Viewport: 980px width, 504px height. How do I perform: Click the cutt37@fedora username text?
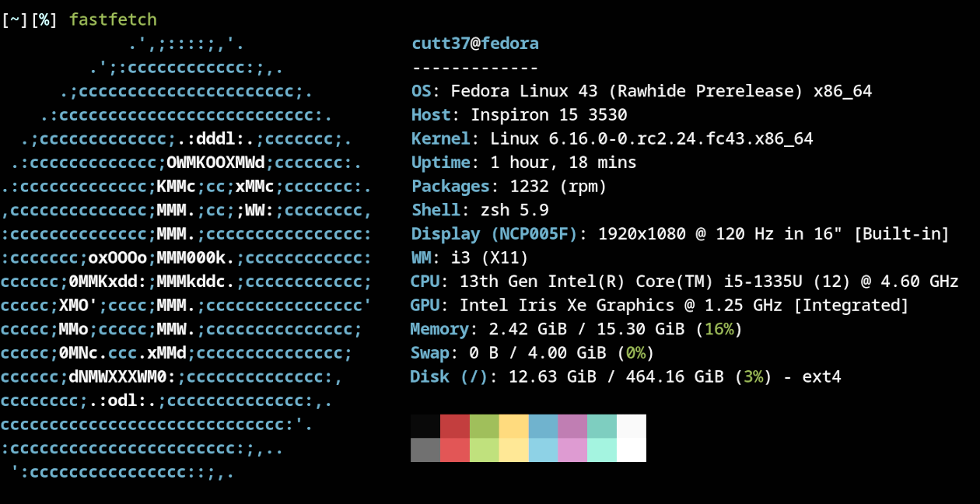click(x=475, y=44)
